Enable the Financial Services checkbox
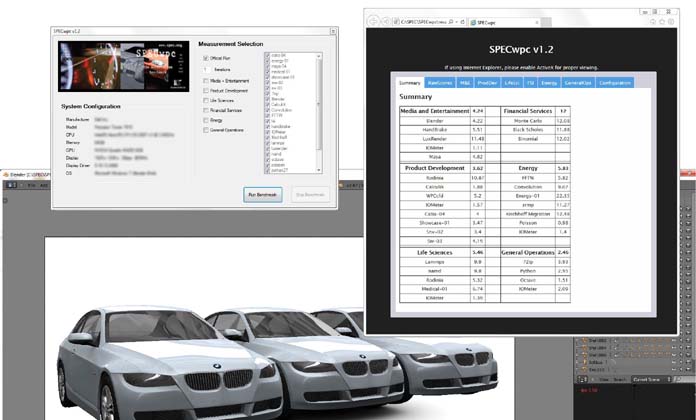This screenshot has width=696, height=420. click(205, 110)
